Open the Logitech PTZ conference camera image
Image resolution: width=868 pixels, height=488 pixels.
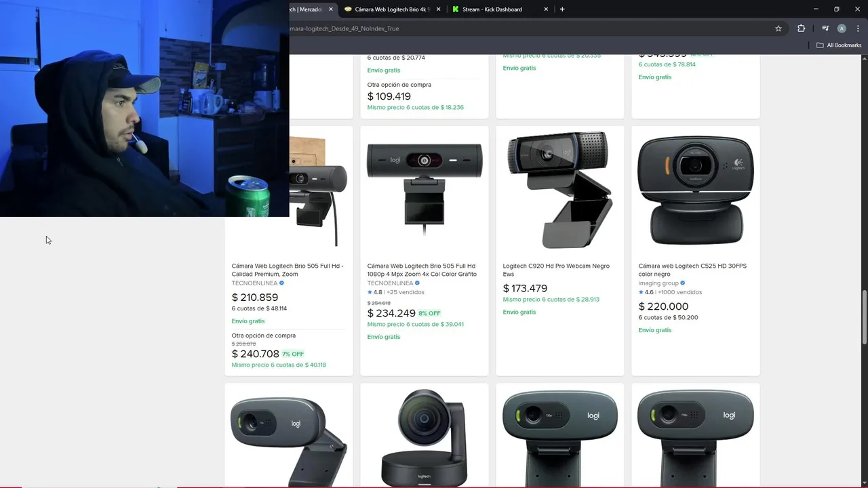coord(425,437)
